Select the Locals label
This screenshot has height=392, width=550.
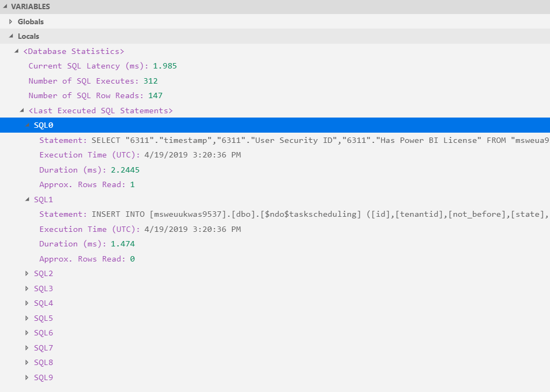pyautogui.click(x=29, y=37)
